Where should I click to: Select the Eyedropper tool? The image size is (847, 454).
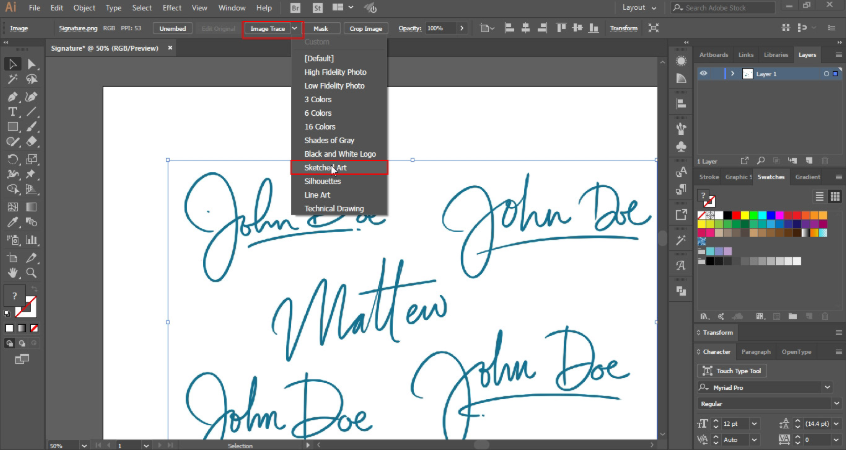[12, 223]
